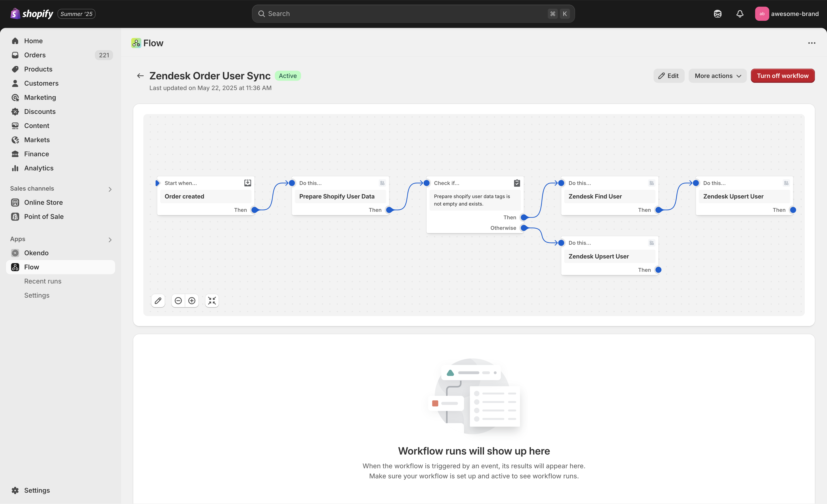
Task: Open the notifications bell
Action: point(740,14)
